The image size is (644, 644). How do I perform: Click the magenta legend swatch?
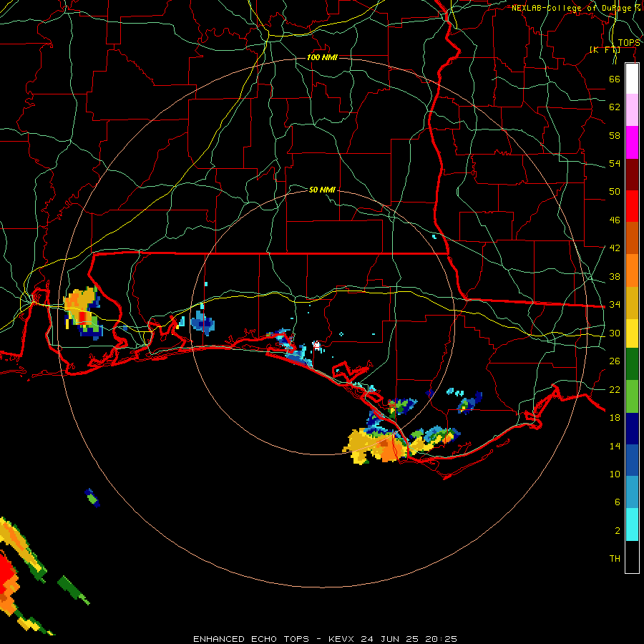click(632, 142)
